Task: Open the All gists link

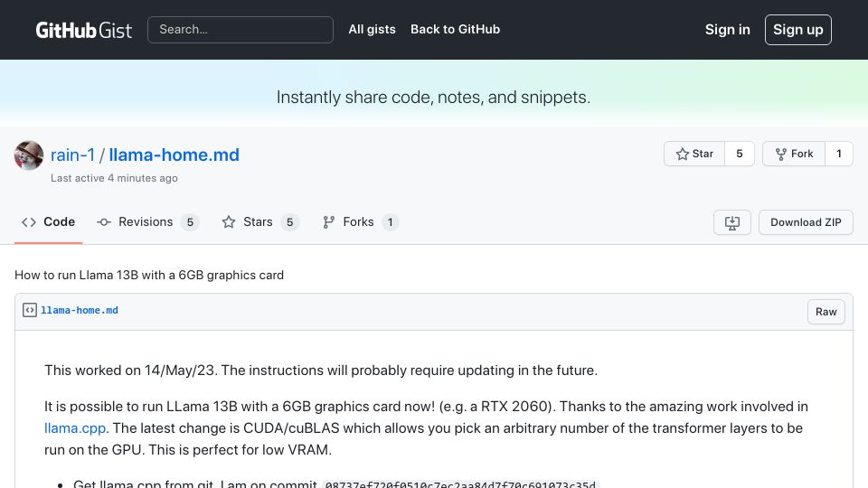Action: pyautogui.click(x=372, y=29)
